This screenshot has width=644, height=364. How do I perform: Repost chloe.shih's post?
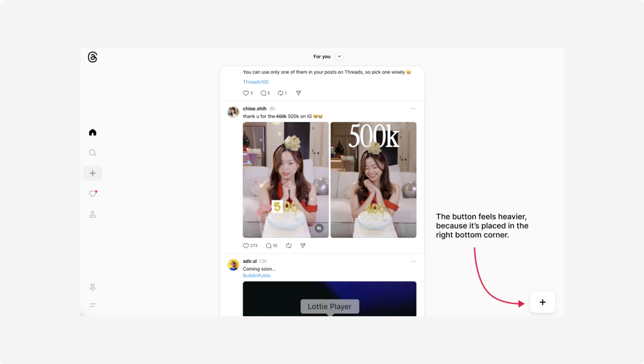tap(289, 246)
